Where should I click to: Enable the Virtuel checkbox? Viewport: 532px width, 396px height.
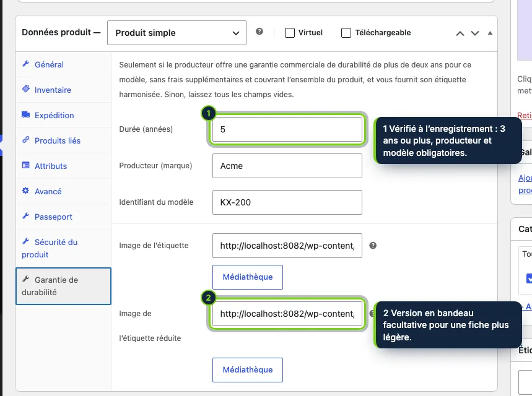290,33
